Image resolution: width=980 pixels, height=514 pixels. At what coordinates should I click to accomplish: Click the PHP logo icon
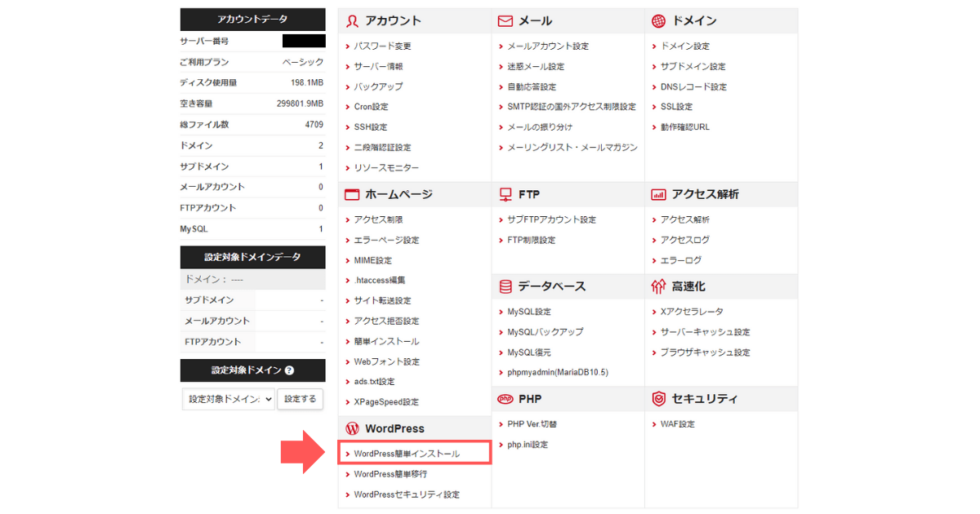tap(506, 399)
